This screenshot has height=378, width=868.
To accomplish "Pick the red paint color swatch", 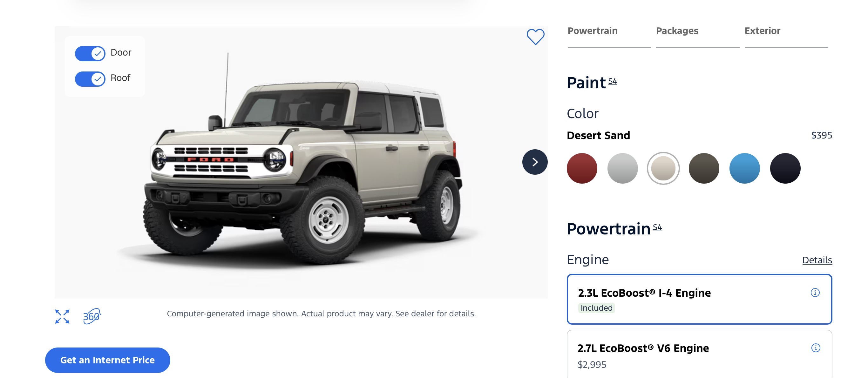I will tap(582, 168).
